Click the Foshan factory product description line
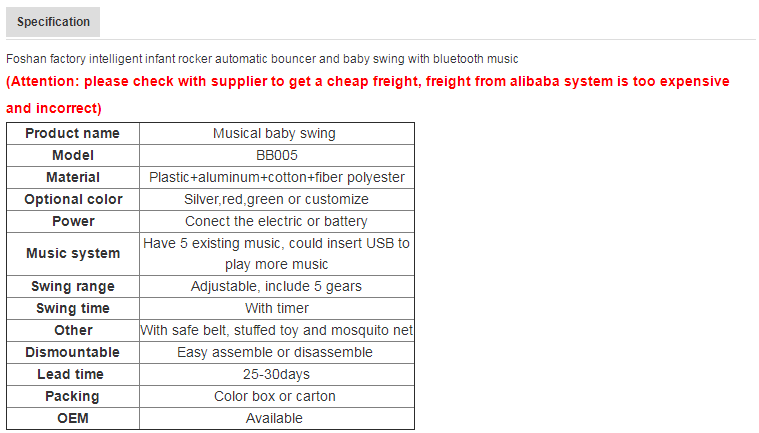759x433 pixels. click(x=262, y=59)
